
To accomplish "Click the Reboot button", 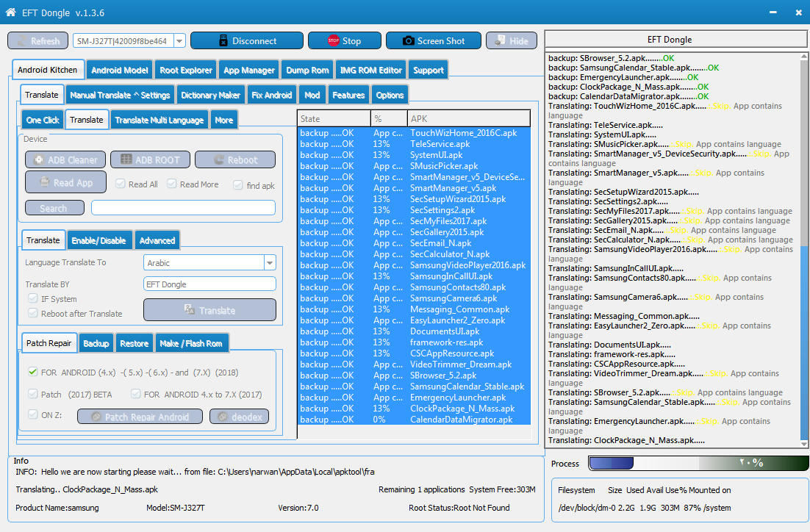I will [x=235, y=159].
